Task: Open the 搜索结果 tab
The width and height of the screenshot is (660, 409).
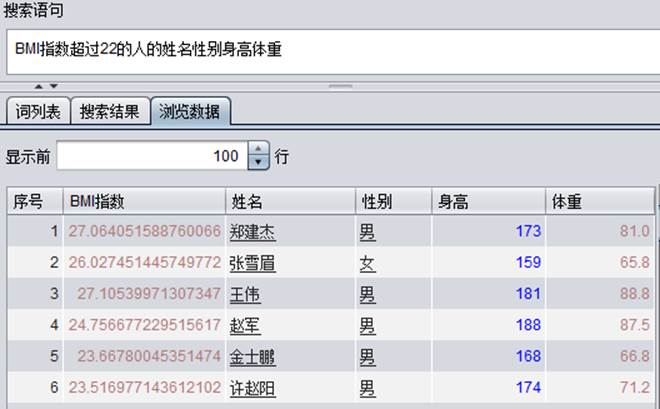Action: click(112, 111)
